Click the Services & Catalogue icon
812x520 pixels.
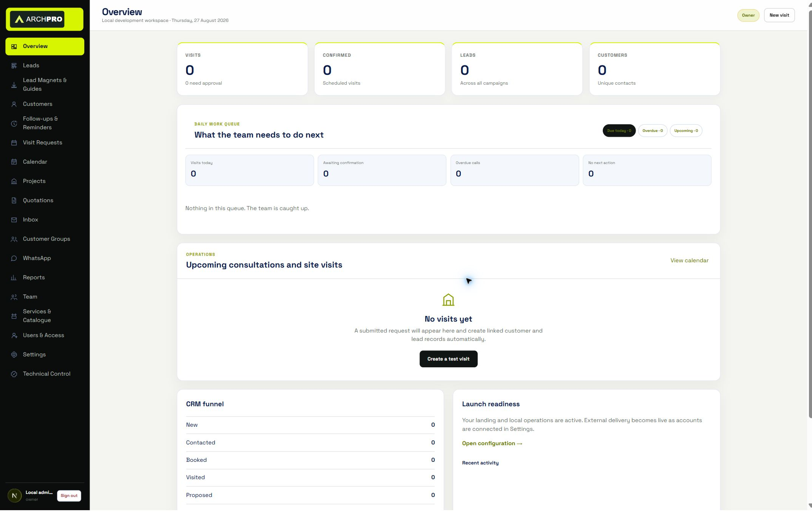(x=14, y=316)
